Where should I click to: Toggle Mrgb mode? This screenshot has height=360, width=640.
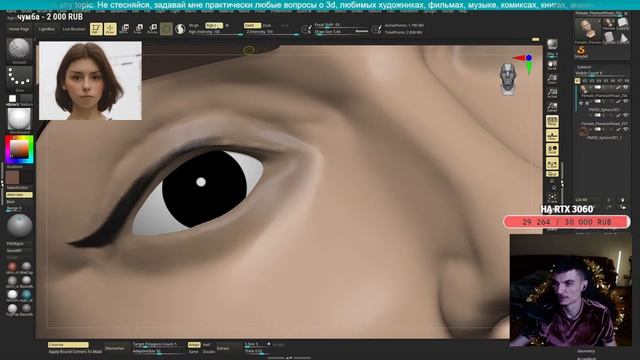click(x=194, y=25)
